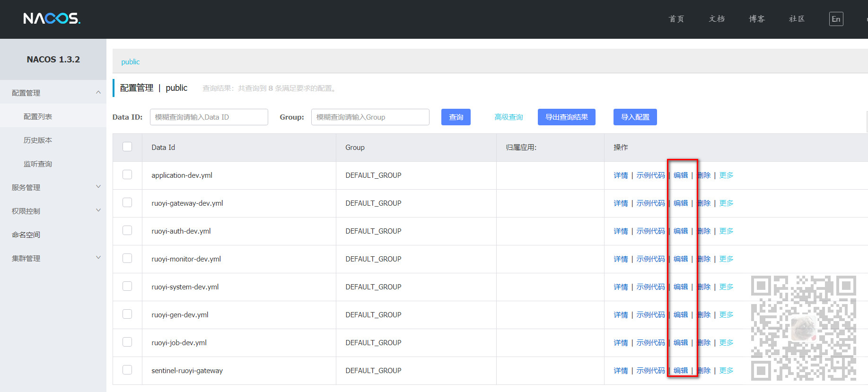View 详情 for ruoyi-job-dev.yml
The image size is (868, 392).
[621, 343]
